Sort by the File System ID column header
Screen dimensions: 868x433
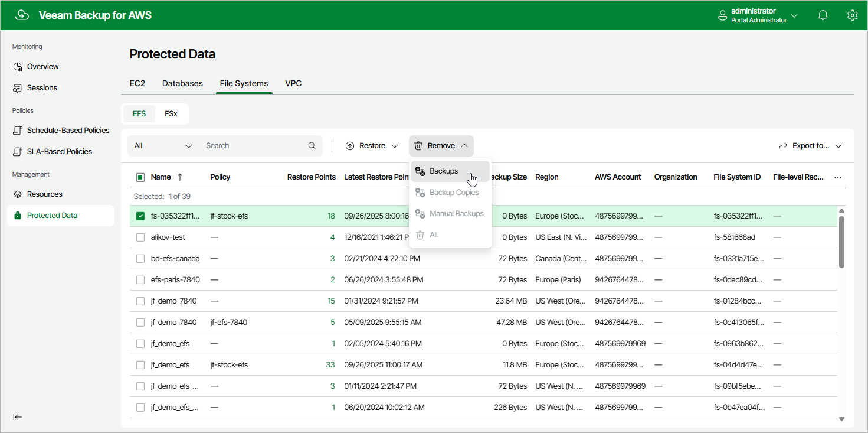(737, 177)
